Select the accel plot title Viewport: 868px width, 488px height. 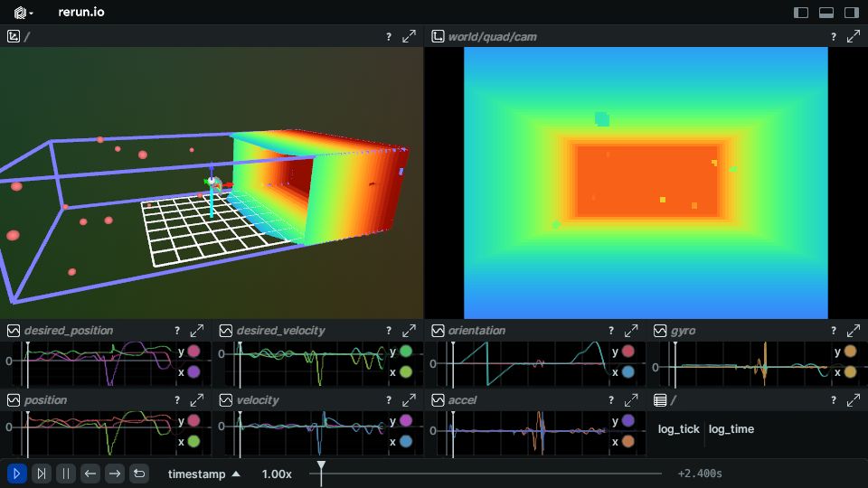462,400
